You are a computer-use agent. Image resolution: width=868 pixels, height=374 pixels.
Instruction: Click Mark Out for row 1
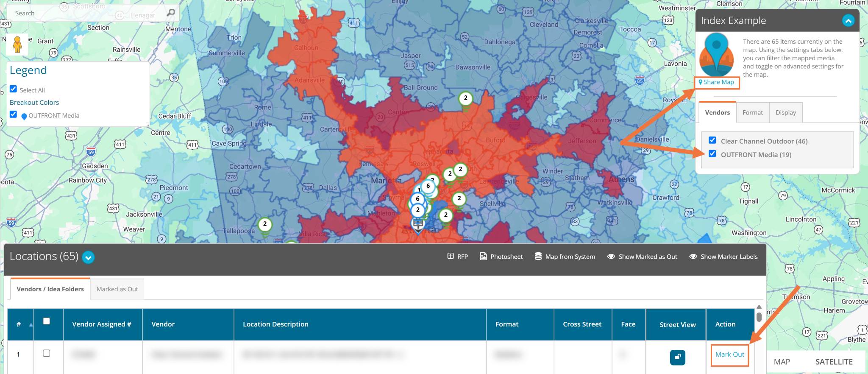[730, 354]
